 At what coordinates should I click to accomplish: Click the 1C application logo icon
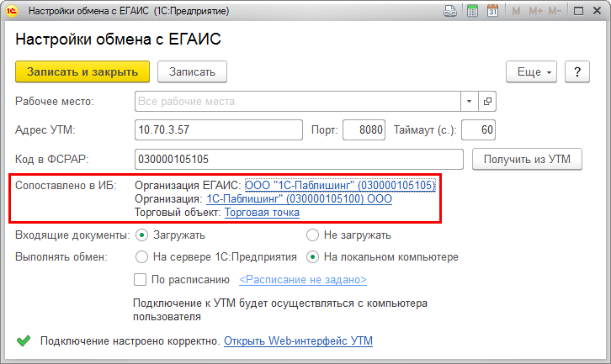(11, 11)
